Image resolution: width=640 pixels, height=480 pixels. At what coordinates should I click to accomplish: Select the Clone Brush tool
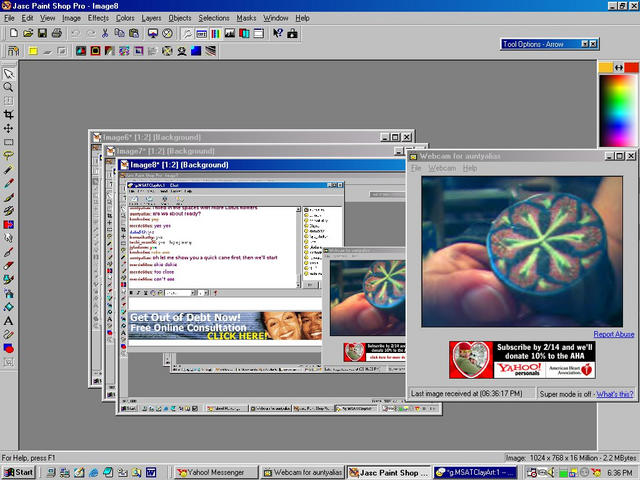tap(9, 211)
